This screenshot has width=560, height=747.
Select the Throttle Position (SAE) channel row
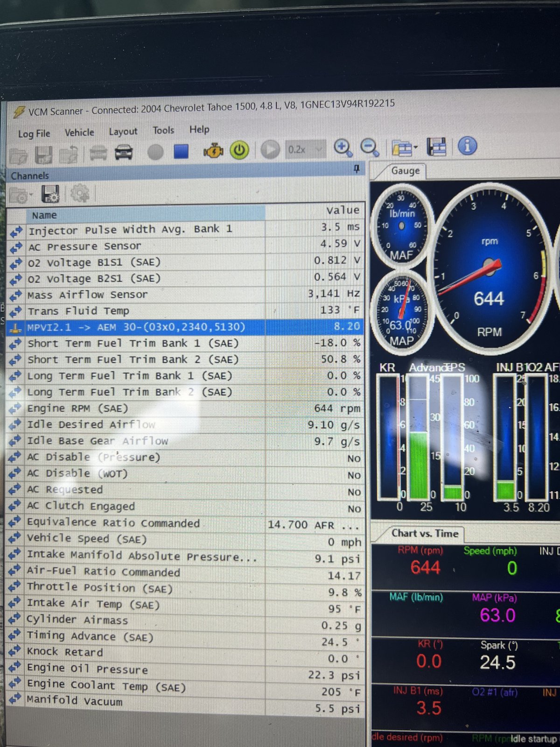point(186,589)
